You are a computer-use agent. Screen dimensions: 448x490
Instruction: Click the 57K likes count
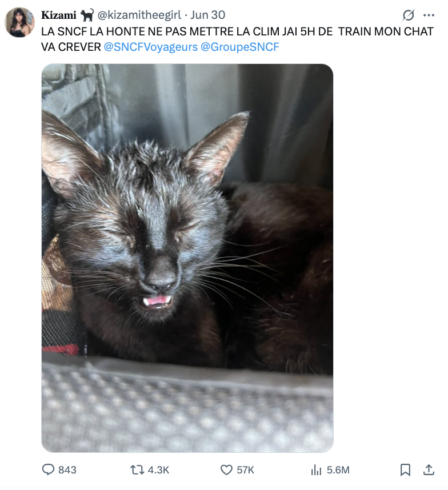pos(245,470)
